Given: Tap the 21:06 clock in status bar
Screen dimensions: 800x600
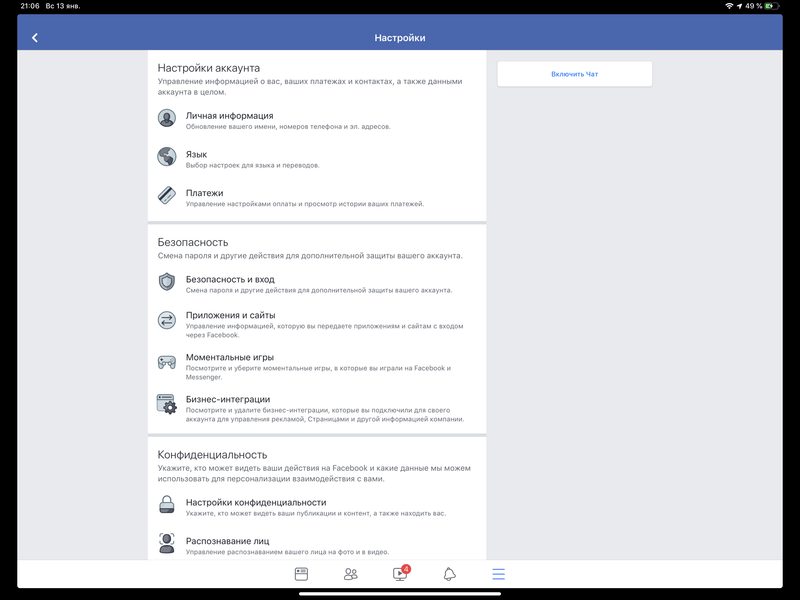Looking at the screenshot, I should 30,6.
